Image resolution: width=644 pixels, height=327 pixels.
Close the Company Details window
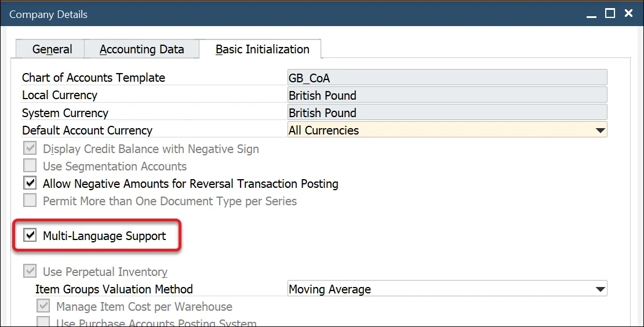click(x=628, y=13)
